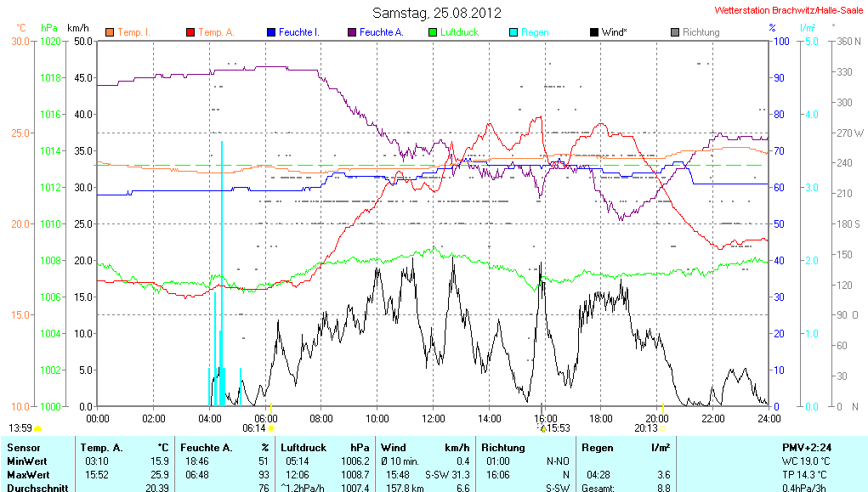Click the cyan Regen legend square
The width and height of the screenshot is (868, 492).
513,32
